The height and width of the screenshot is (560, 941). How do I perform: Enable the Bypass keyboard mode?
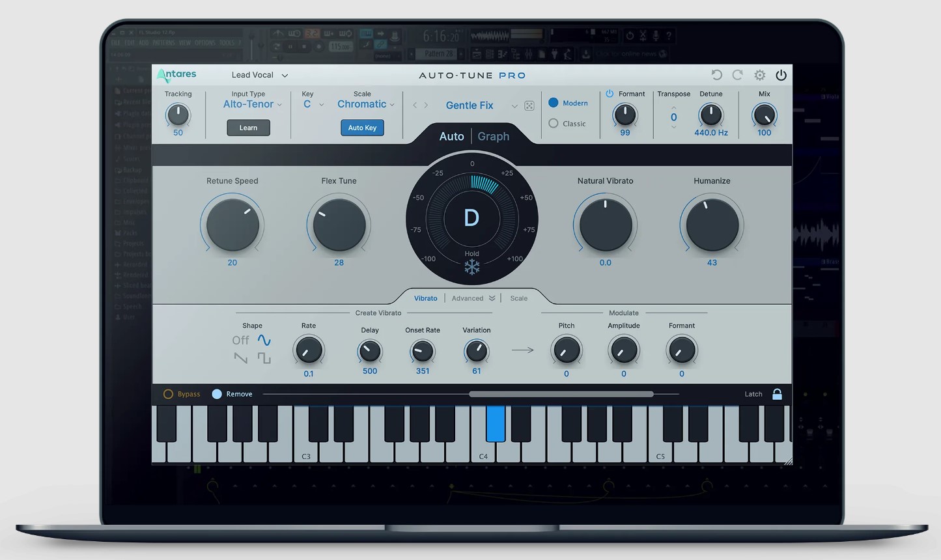tap(168, 394)
